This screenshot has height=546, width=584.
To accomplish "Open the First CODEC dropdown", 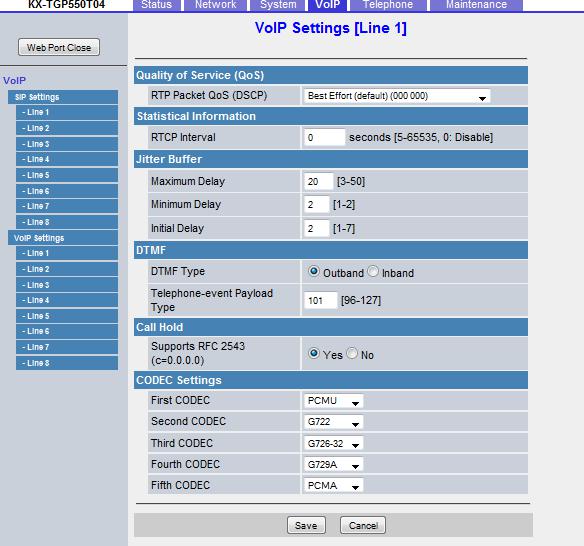I will (x=333, y=401).
